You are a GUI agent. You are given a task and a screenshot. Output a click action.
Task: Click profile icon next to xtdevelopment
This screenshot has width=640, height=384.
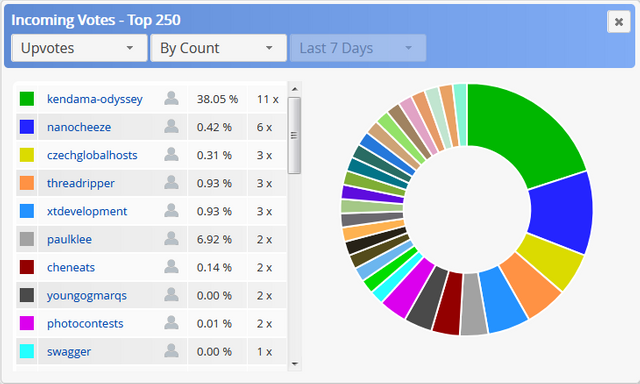pyautogui.click(x=171, y=211)
